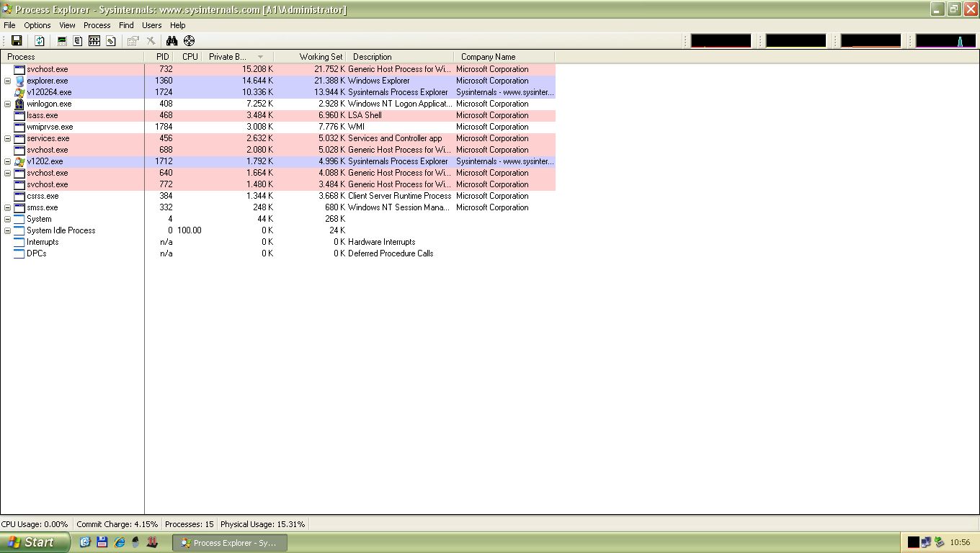Screen dimensions: 980x553
Task: Click the PID 732 cell for svchost.exe
Action: pos(166,69)
